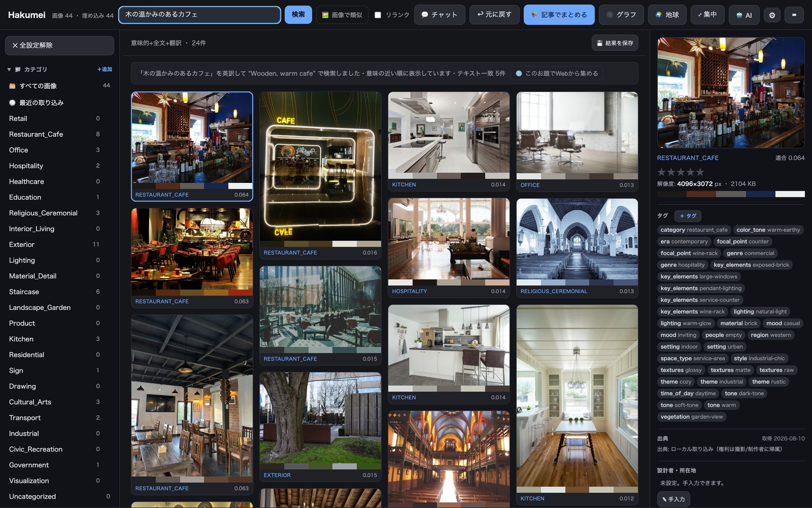Click 元に戻す undo button
The image size is (812, 508).
tap(494, 15)
